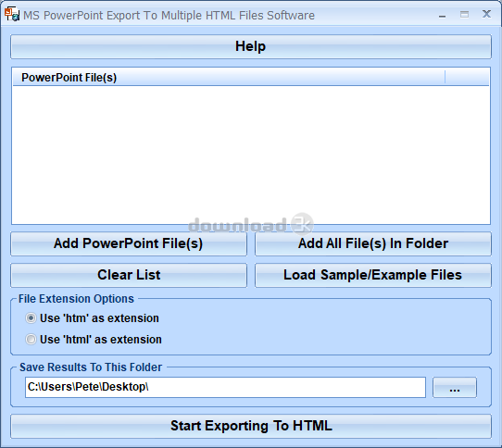Click the application icon in the title bar
The width and height of the screenshot is (502, 448).
pyautogui.click(x=12, y=15)
